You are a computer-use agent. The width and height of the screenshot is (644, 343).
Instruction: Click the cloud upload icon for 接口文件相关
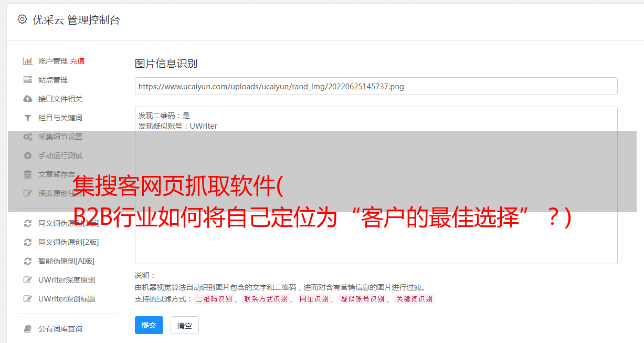coord(28,99)
